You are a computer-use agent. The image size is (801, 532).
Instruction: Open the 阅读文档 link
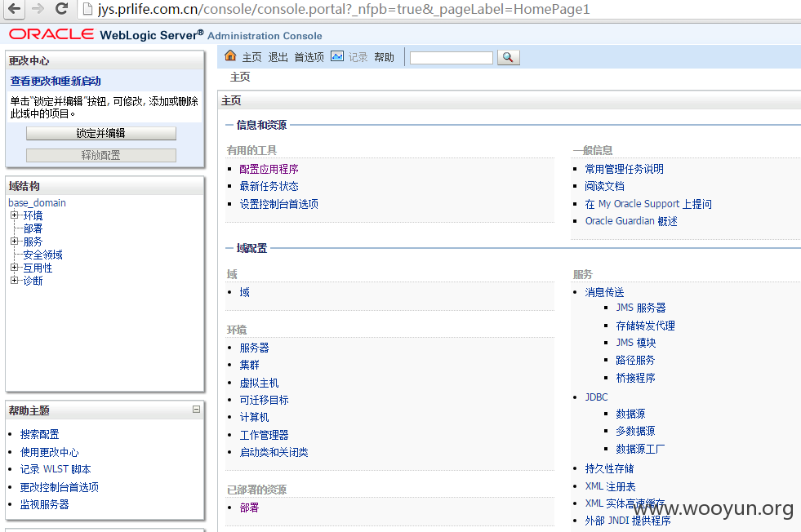605,186
